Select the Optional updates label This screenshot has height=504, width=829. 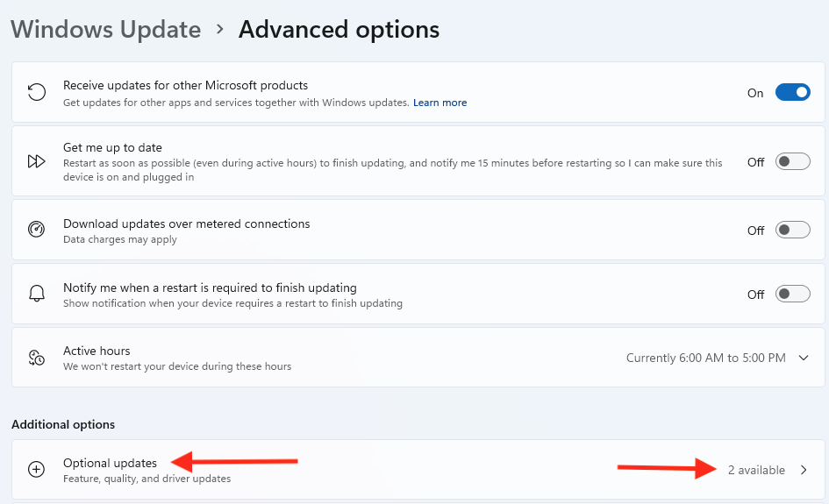(110, 463)
